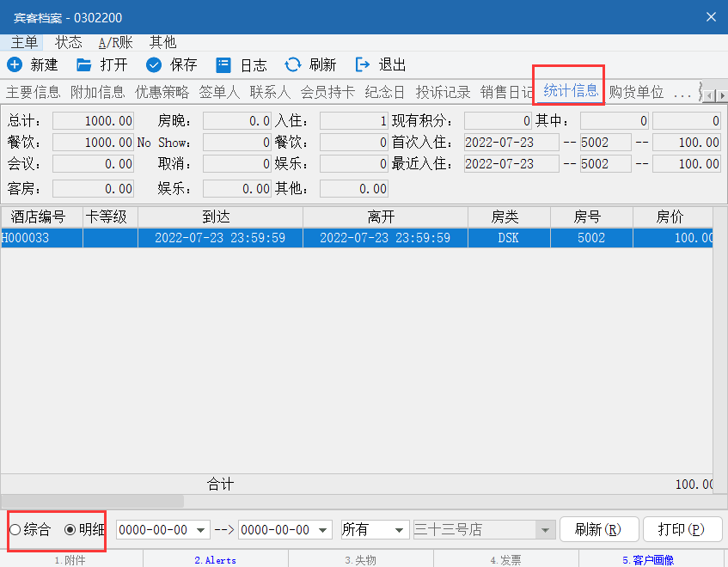The width and height of the screenshot is (728, 567).
Task: Click room number 5002 table cell
Action: pyautogui.click(x=591, y=238)
